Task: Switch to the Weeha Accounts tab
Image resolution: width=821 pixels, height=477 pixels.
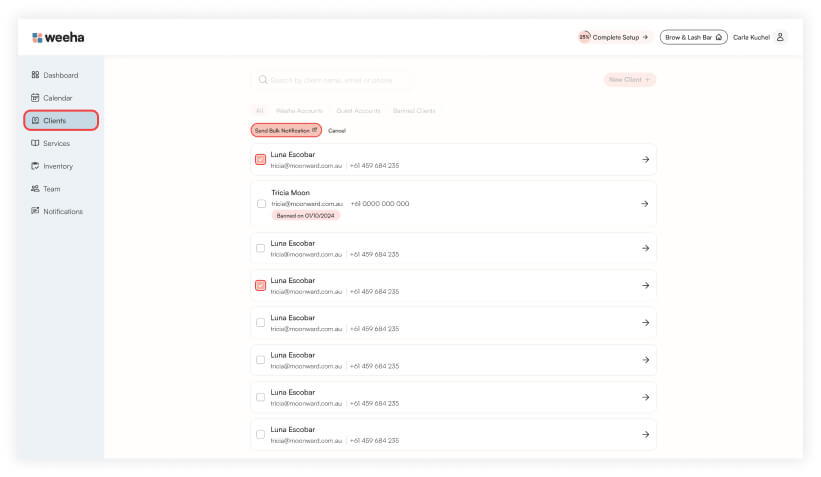Action: (x=299, y=110)
